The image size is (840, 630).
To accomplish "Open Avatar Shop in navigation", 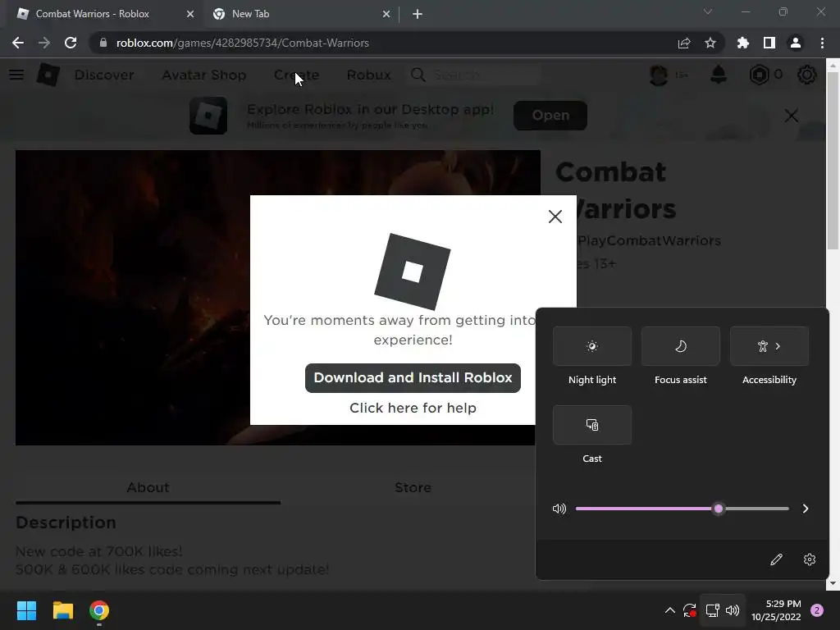I will click(x=203, y=75).
